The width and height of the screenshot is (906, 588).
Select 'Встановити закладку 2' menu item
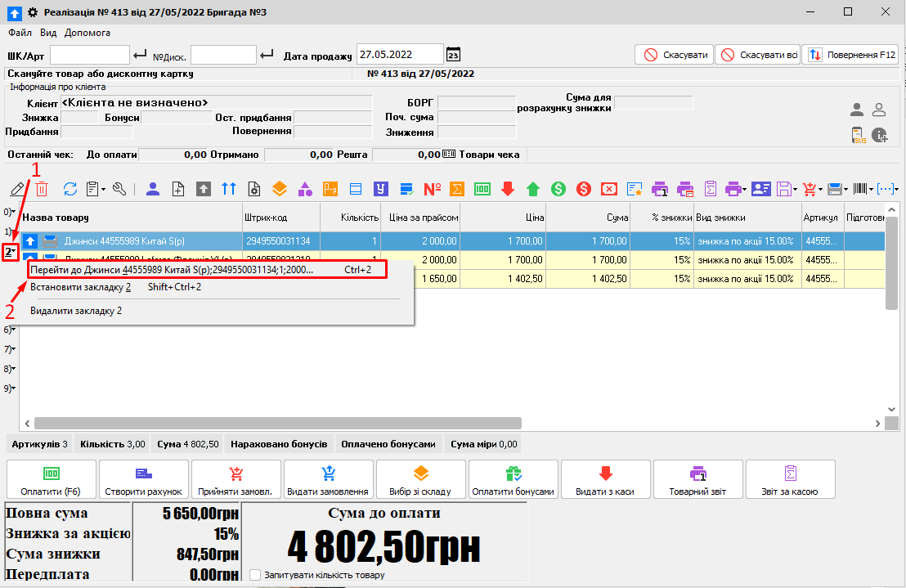click(80, 287)
